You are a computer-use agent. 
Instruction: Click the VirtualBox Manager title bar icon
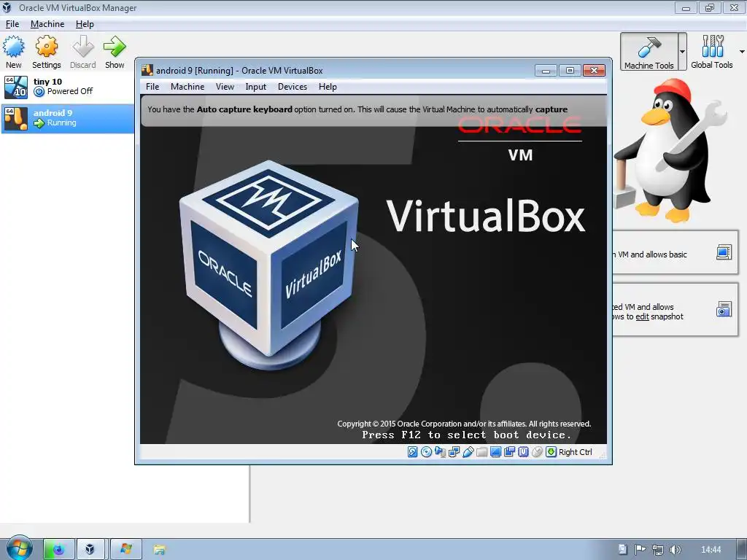pyautogui.click(x=7, y=7)
